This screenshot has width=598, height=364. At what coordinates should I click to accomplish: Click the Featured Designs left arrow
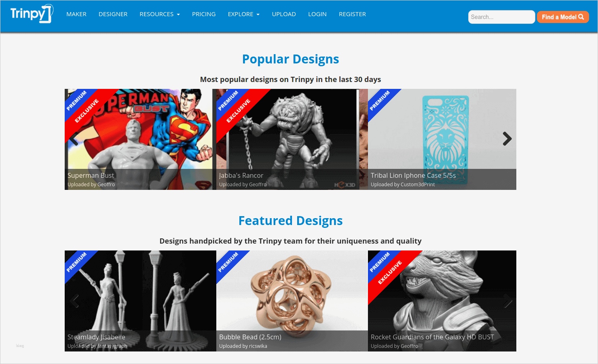tap(74, 301)
